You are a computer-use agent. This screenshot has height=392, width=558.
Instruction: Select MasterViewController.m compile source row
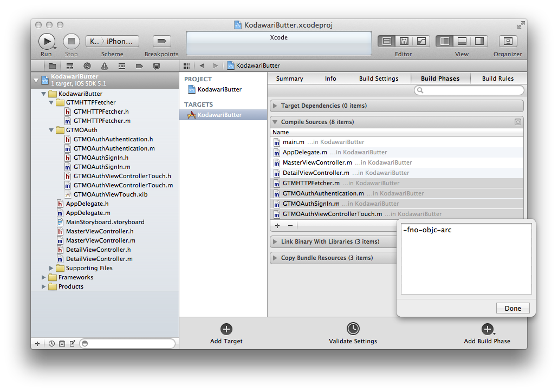click(x=397, y=163)
